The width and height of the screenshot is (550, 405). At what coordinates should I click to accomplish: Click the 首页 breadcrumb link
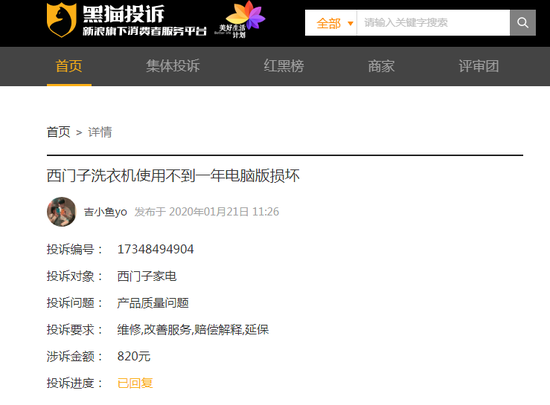pyautogui.click(x=59, y=132)
